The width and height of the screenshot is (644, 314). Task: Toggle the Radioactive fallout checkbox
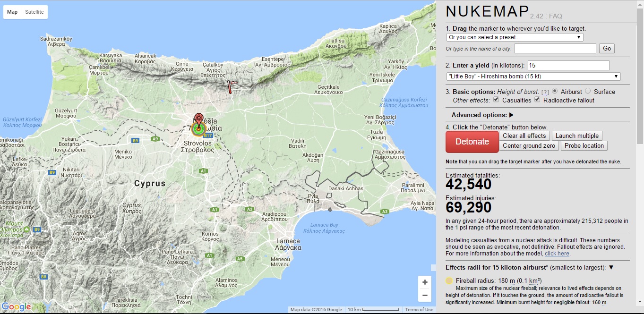point(537,100)
